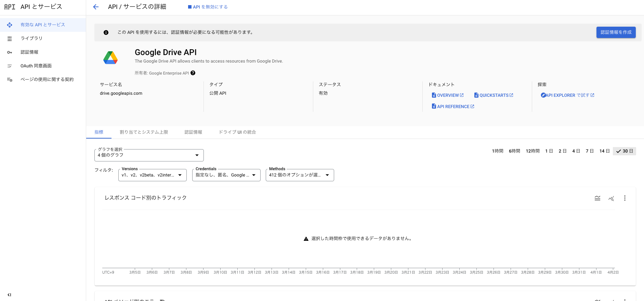Select the 1時間 time range
Image resolution: width=644 pixels, height=301 pixels.
498,151
